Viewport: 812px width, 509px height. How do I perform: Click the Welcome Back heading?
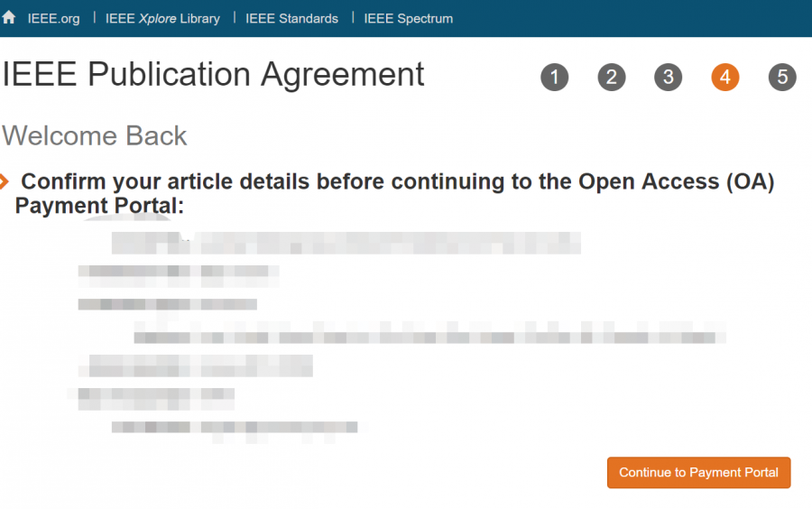pyautogui.click(x=94, y=135)
